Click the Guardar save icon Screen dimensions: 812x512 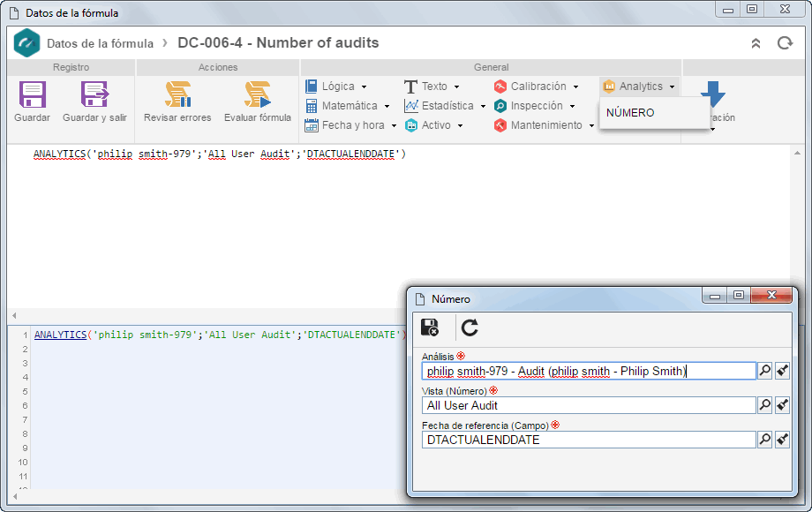tap(32, 94)
